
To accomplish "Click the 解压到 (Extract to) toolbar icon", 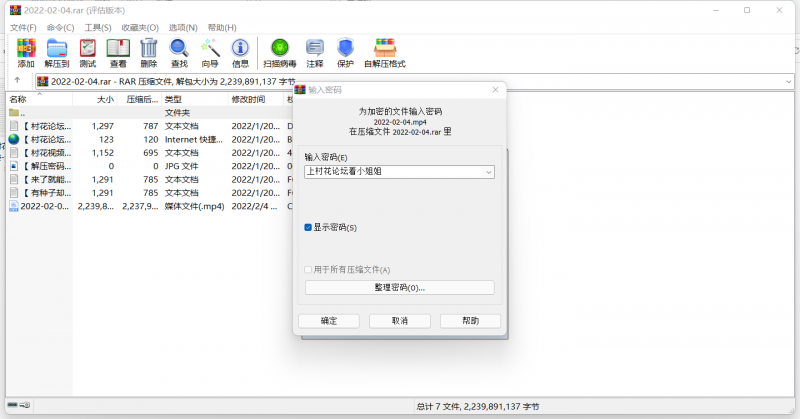I will point(57,51).
